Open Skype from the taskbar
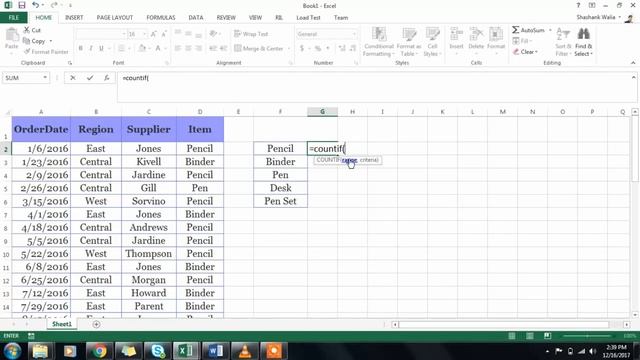 coord(158,351)
